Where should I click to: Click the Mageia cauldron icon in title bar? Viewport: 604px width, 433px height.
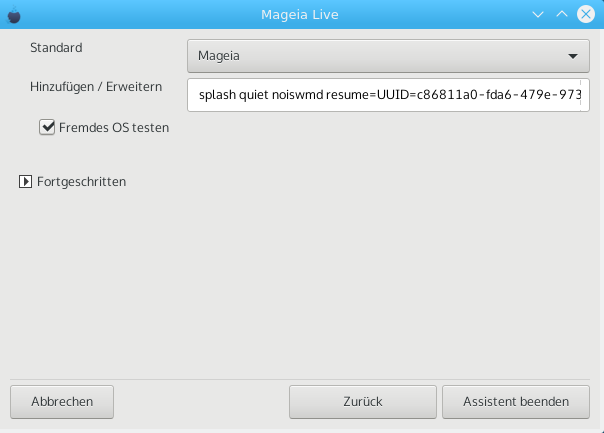(14, 15)
